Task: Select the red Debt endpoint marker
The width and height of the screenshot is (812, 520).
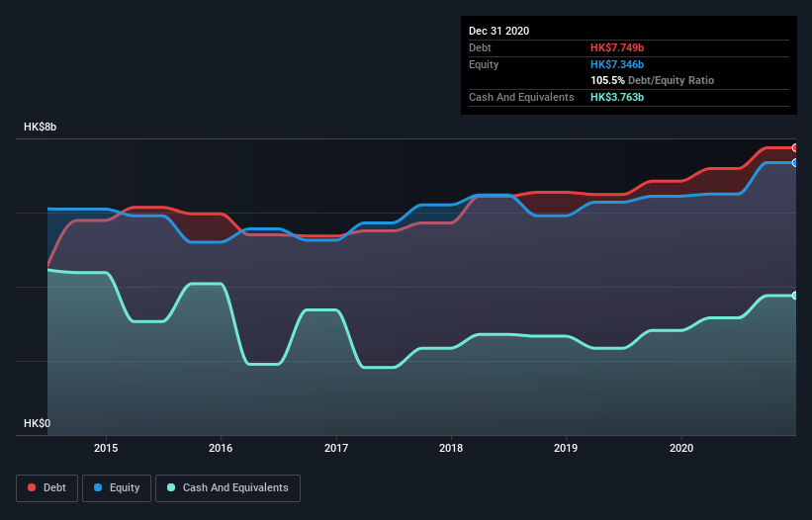Action: (x=795, y=148)
